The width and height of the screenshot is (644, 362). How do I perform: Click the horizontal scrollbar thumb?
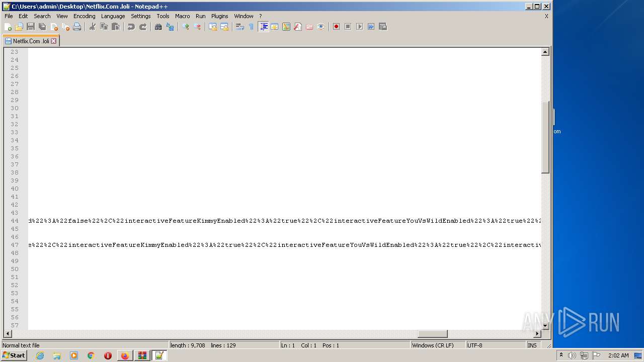click(433, 334)
